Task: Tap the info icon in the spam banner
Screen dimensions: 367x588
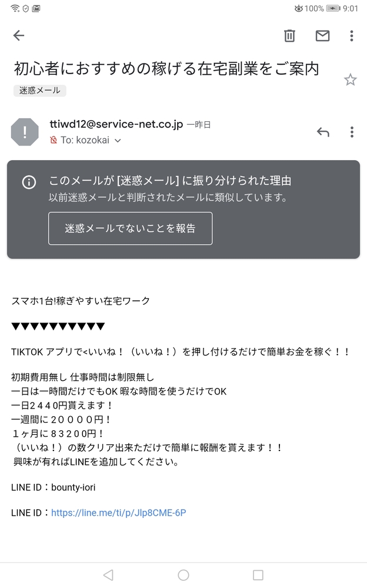Action: [x=29, y=182]
